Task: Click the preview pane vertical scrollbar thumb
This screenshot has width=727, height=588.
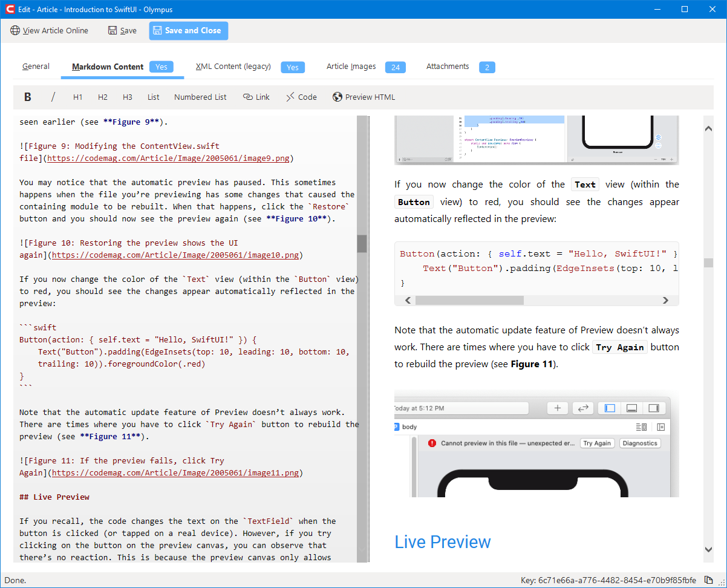Action: [x=708, y=263]
